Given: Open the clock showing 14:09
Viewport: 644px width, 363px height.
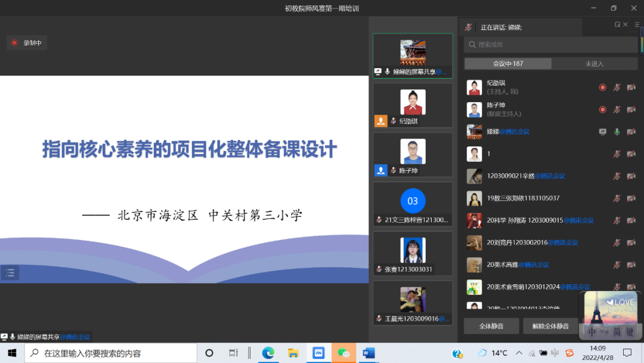Looking at the screenshot, I should coord(598,353).
